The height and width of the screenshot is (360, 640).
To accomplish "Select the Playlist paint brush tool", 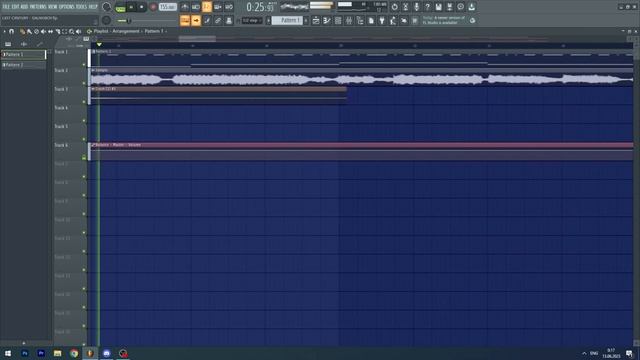I will (29, 31).
